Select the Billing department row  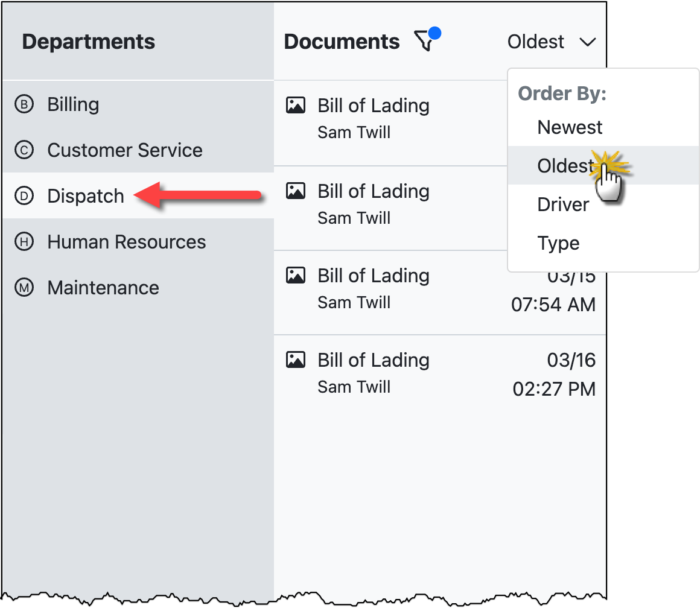click(73, 104)
